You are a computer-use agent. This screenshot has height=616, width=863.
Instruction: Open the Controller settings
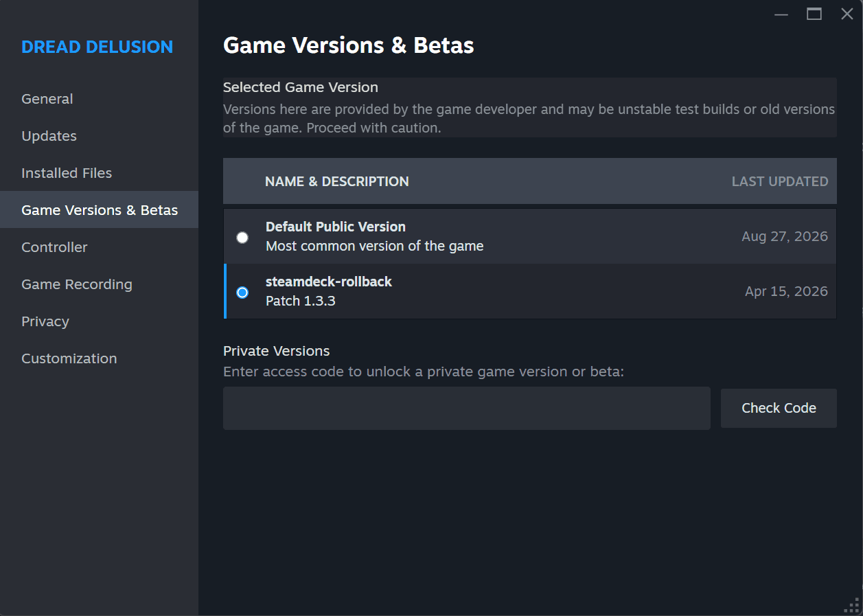pyautogui.click(x=99, y=247)
